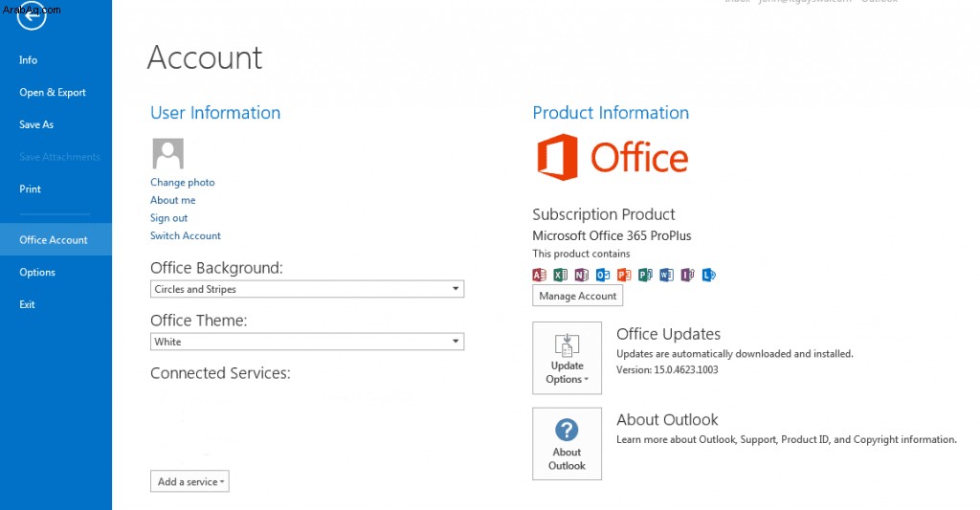
Task: Click the back arrow to leave backstage
Action: (32, 15)
